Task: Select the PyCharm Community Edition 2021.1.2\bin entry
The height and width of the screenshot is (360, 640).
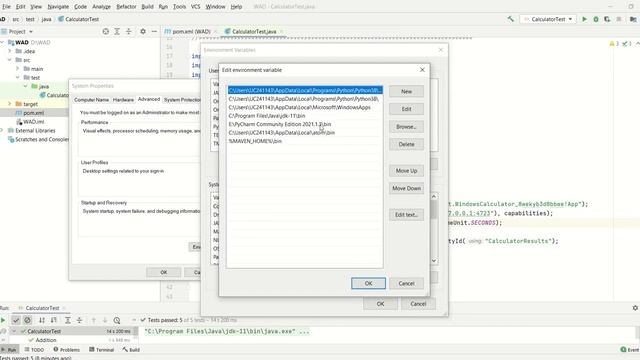Action: pyautogui.click(x=305, y=124)
